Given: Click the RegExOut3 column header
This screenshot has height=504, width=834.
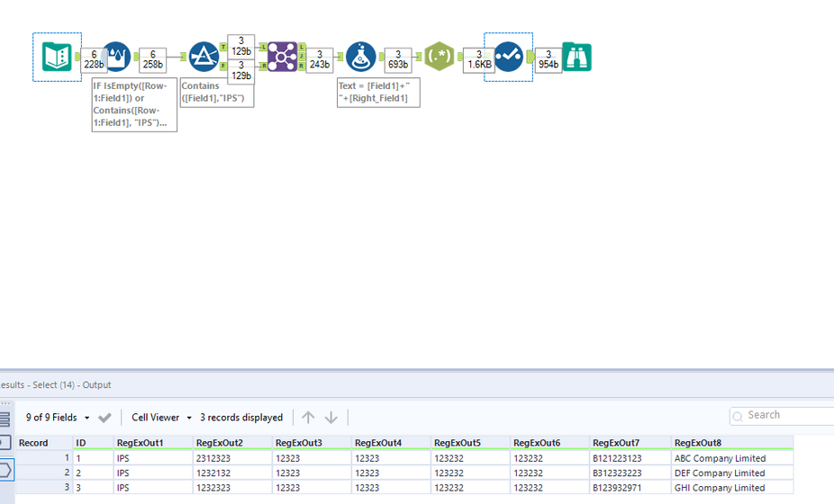Looking at the screenshot, I should click(x=312, y=443).
